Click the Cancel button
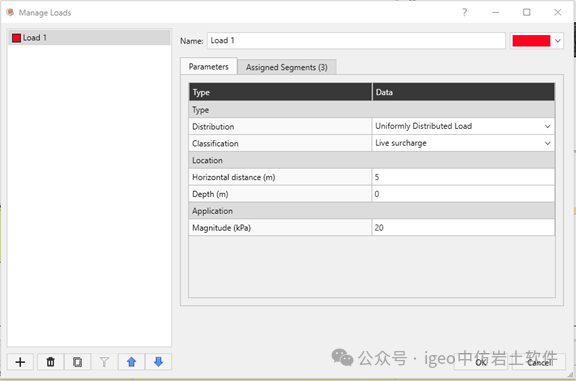The width and height of the screenshot is (576, 381). click(x=539, y=362)
